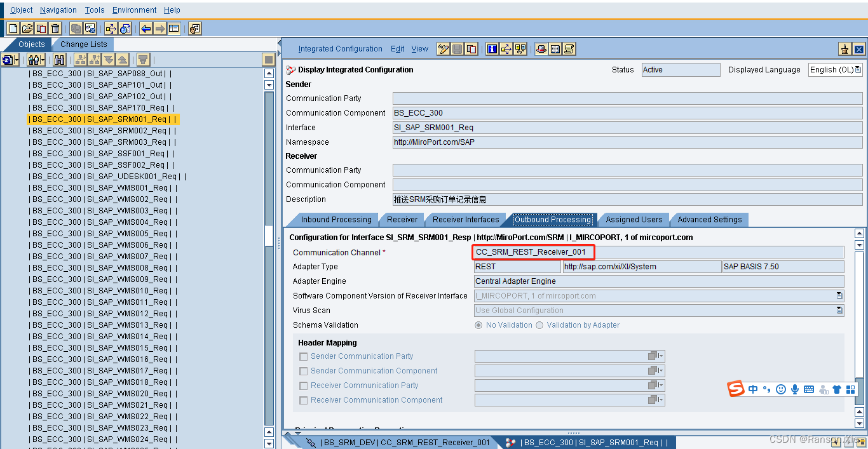Toggle Chinese input on the Sogou bar
Viewport: 868px width, 449px height.
(753, 389)
